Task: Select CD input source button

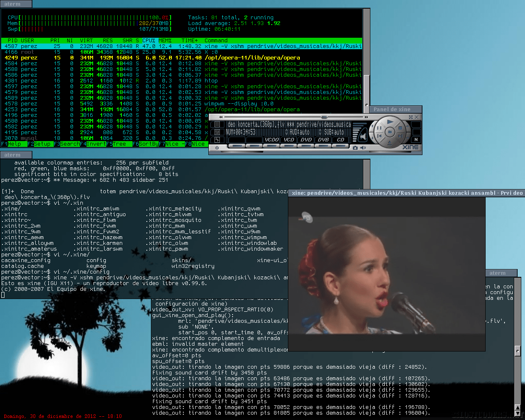Action: pos(340,140)
